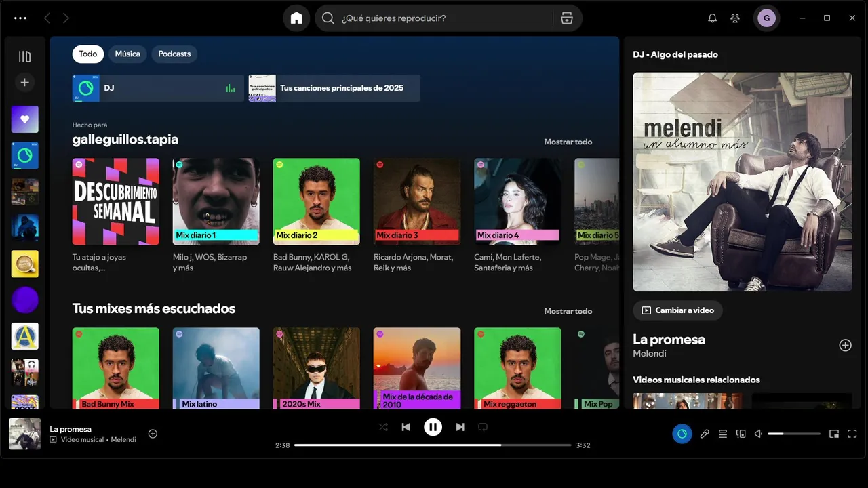Seek on the song progress bar
Viewport: 868px width, 488px height.
pyautogui.click(x=433, y=445)
